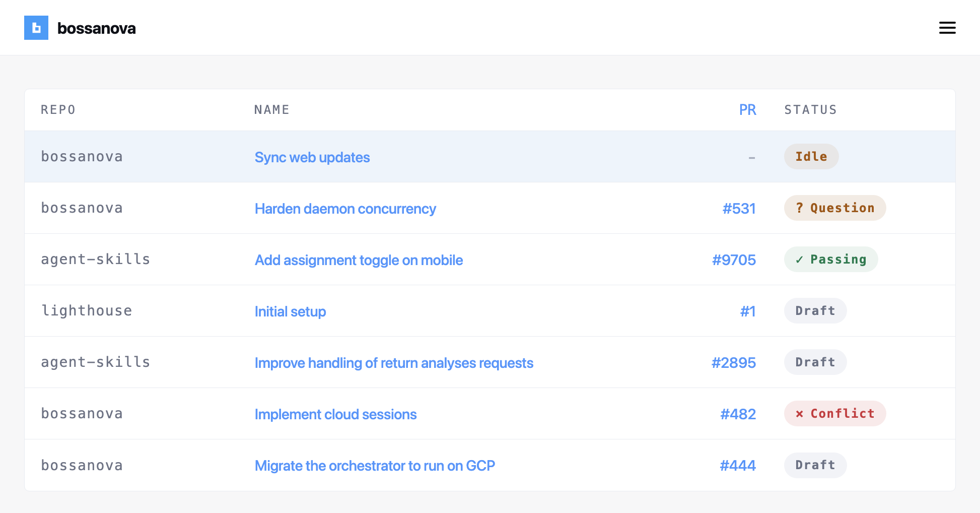Open Initial setup session
This screenshot has height=513, width=980.
click(x=290, y=311)
